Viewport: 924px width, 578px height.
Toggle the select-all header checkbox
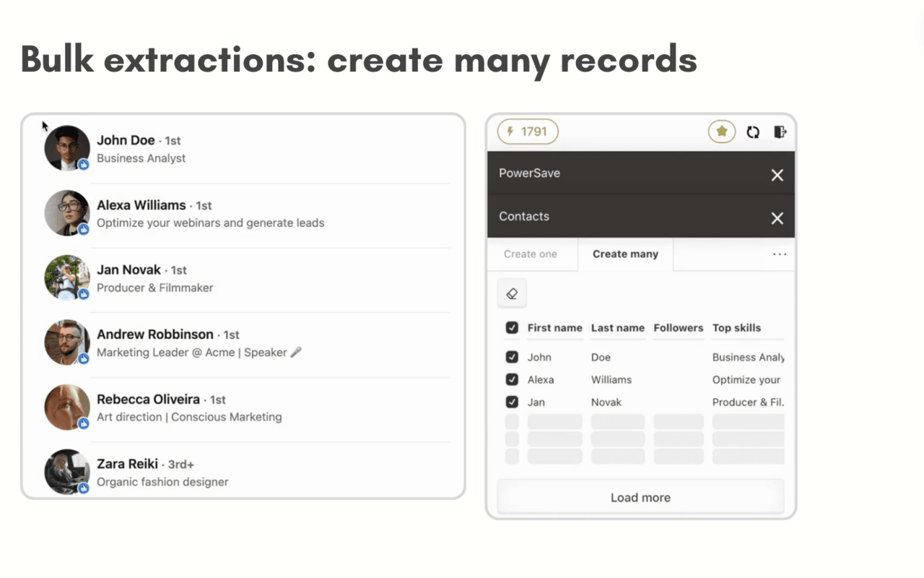512,328
